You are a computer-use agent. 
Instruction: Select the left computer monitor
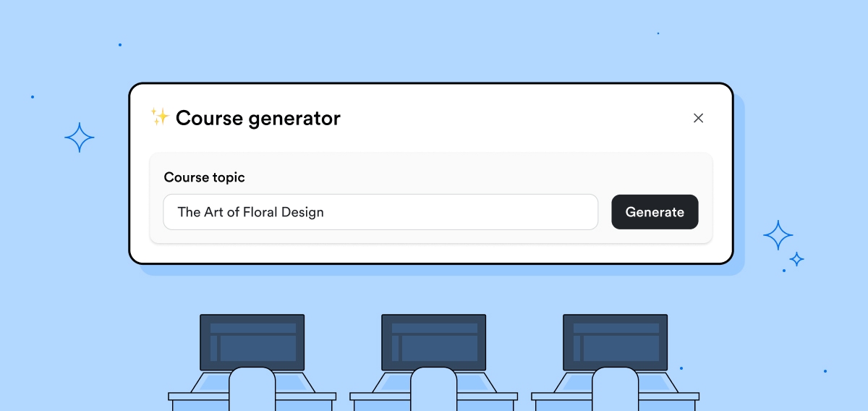click(x=252, y=342)
